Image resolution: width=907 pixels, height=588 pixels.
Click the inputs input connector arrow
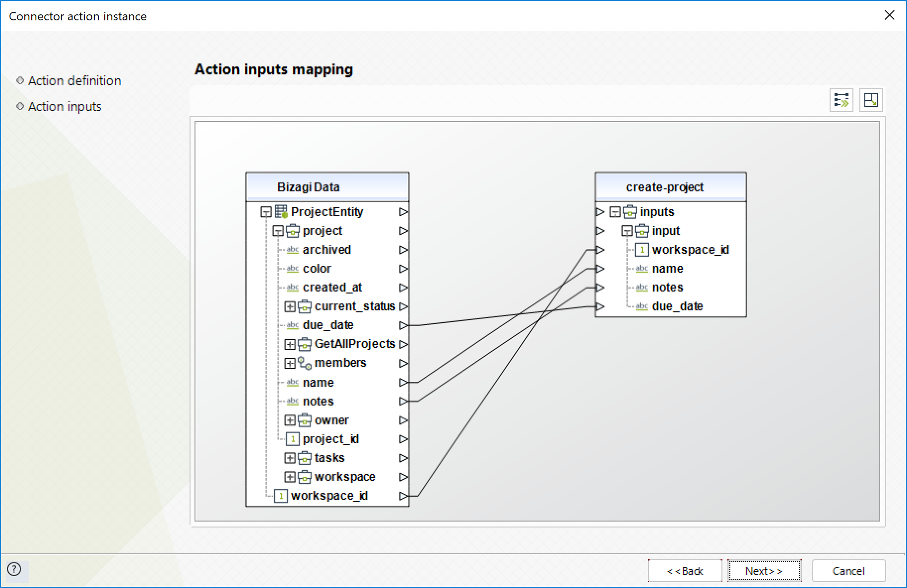pyautogui.click(x=600, y=212)
